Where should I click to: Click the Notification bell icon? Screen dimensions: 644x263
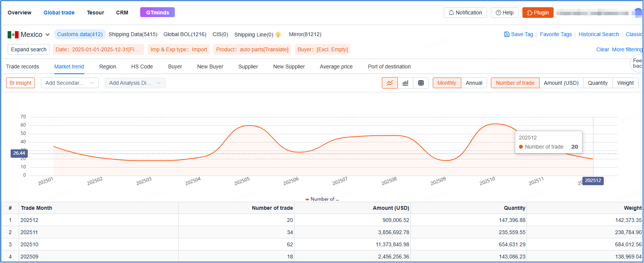click(451, 13)
